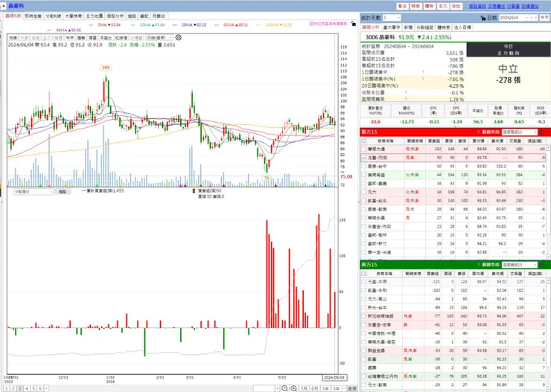Tick the checkbox for 新加坡商瑞銀 seller row
Viewport: 551px width, 392px height.
363,316
